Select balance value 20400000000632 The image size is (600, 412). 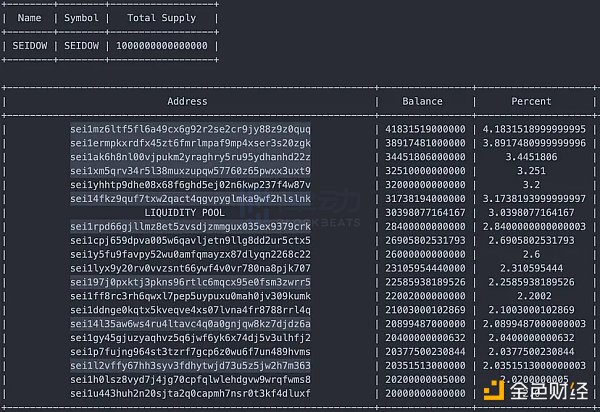425,338
